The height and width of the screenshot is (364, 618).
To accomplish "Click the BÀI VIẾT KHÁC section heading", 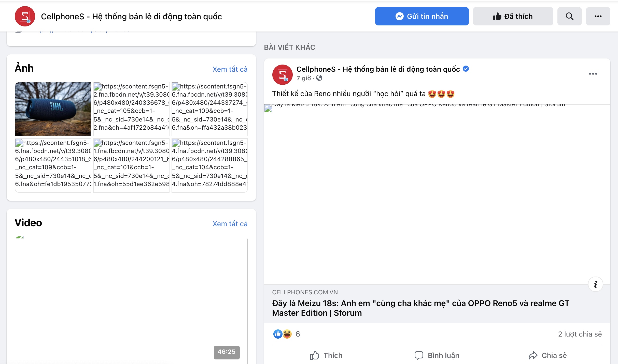I will [290, 47].
